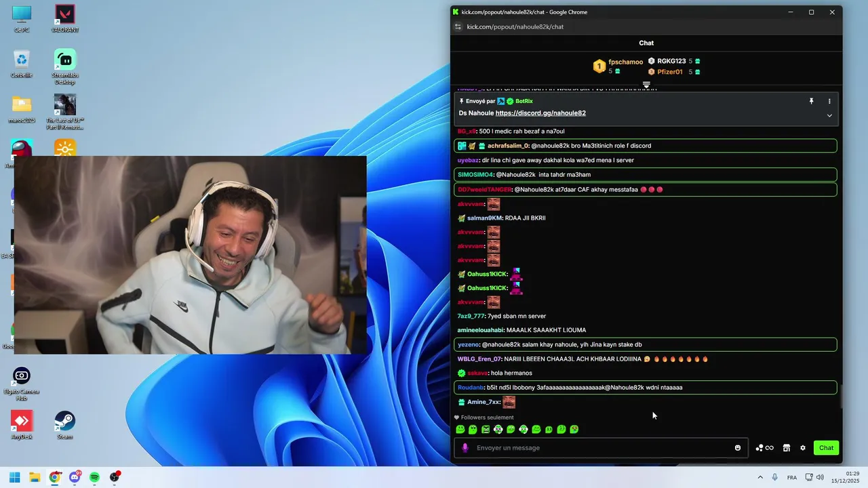Click username salman9KM in chat
The image size is (868, 488).
(x=484, y=218)
